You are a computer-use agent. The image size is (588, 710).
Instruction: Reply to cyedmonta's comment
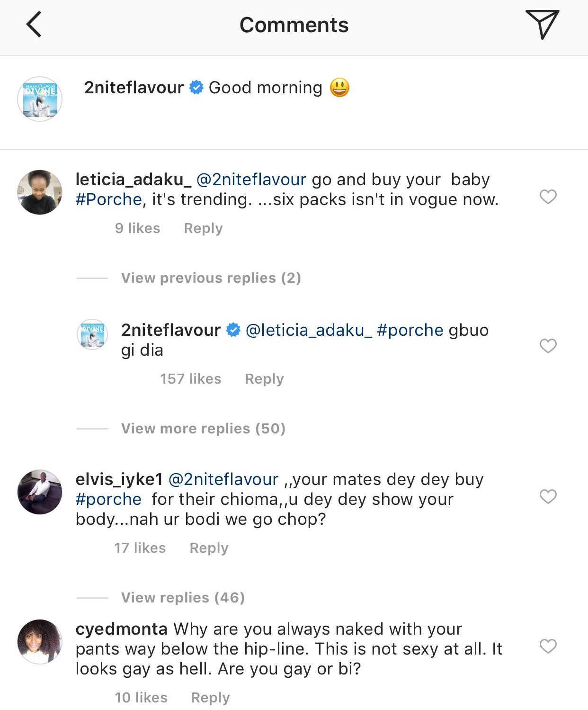[210, 698]
